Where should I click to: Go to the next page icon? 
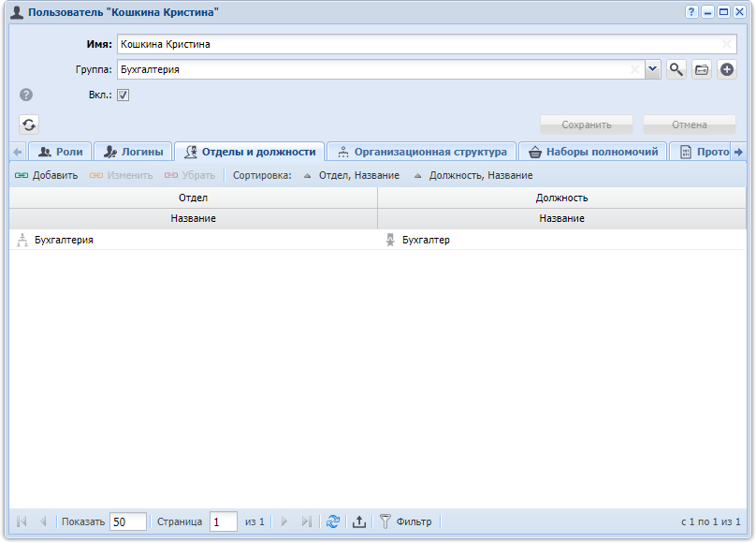pos(284,521)
